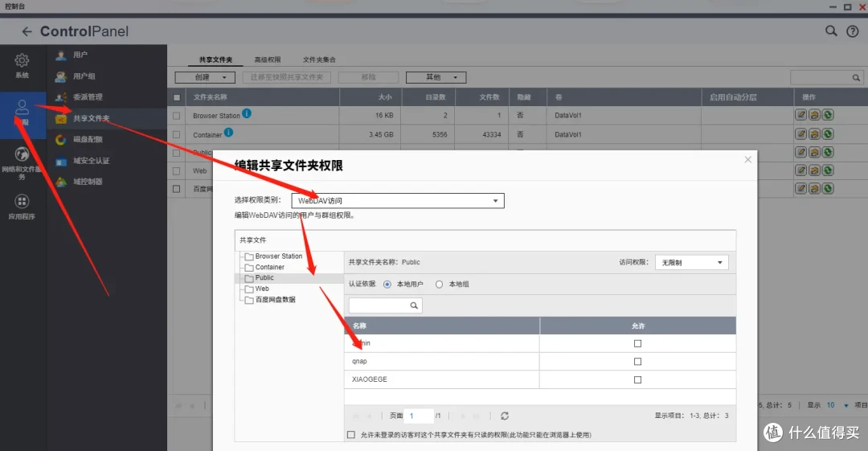Screen dimensions: 868x451
Task: Switch to the 文件夹集合 tab
Action: (x=319, y=59)
